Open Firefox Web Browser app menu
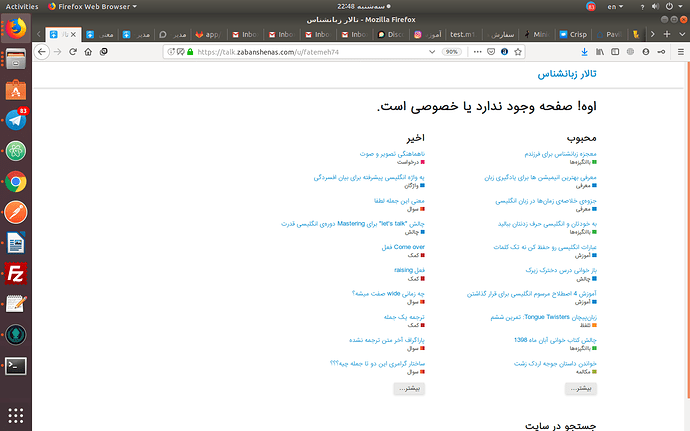690x431 pixels. point(92,7)
